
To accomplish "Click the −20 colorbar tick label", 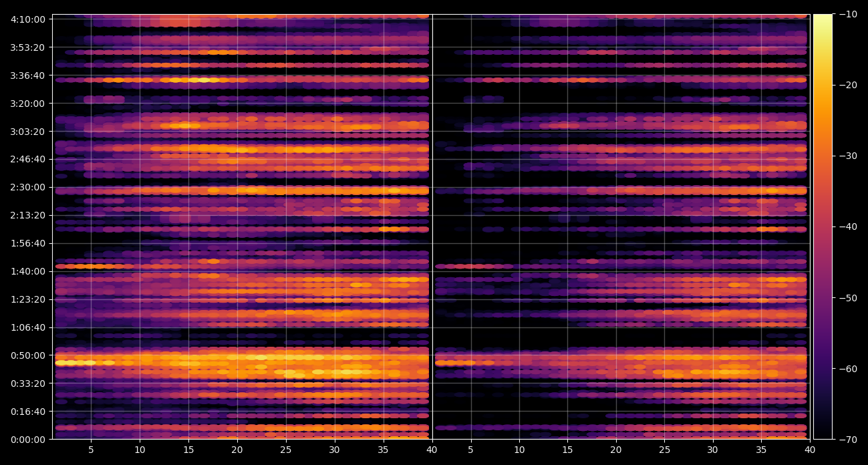I will 847,85.
